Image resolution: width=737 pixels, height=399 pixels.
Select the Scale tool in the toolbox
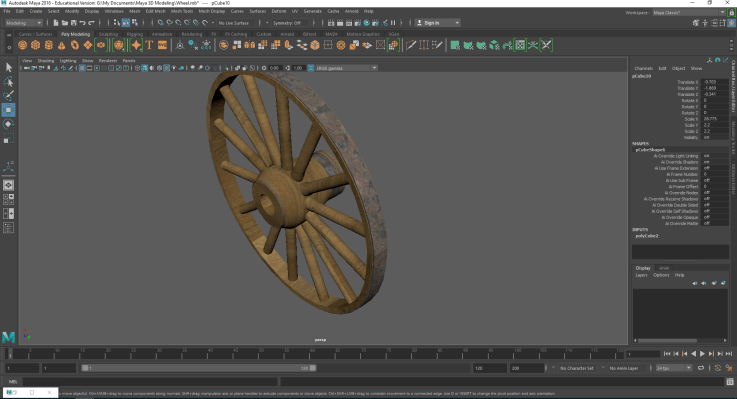pos(8,139)
